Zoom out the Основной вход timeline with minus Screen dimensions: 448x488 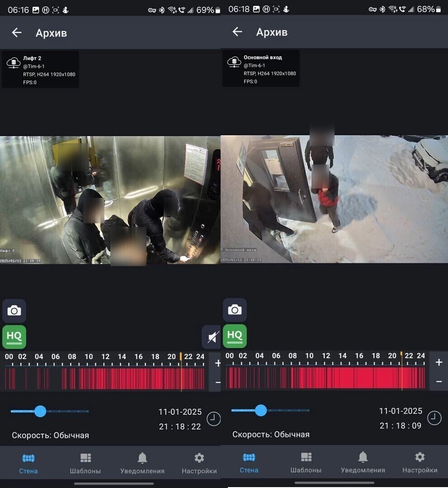(x=439, y=382)
